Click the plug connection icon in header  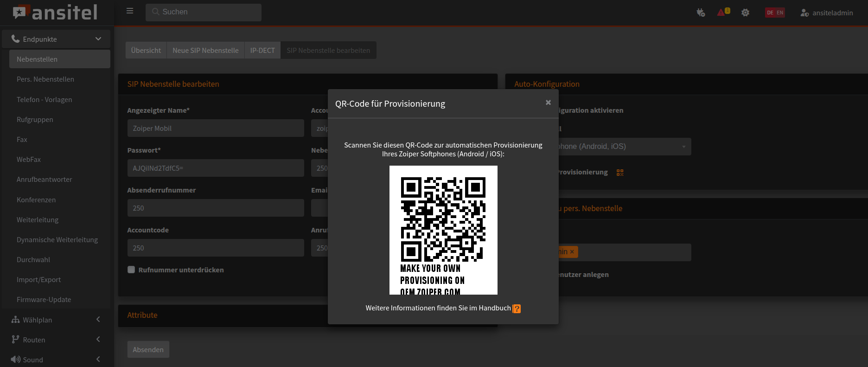pos(701,13)
